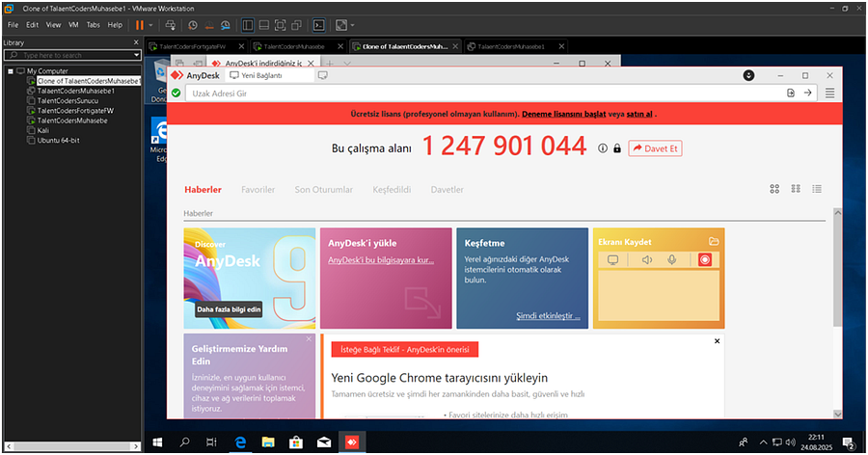
Task: Switch to list view icon
Action: [817, 189]
